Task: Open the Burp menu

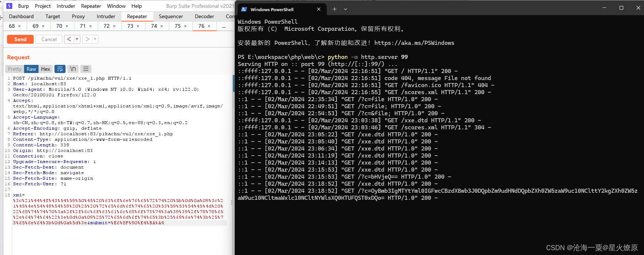Action: 23,6
